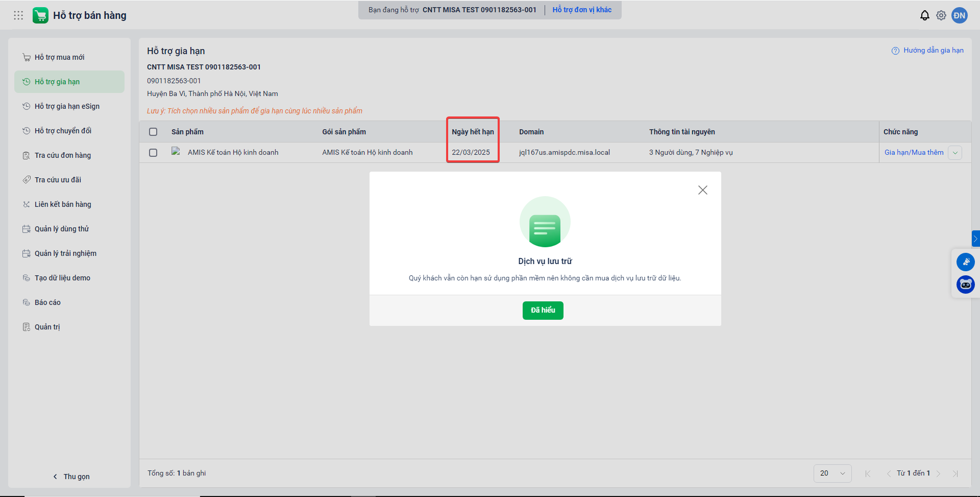Click the green Đã hiểu button
The width and height of the screenshot is (980, 497).
[543, 311]
